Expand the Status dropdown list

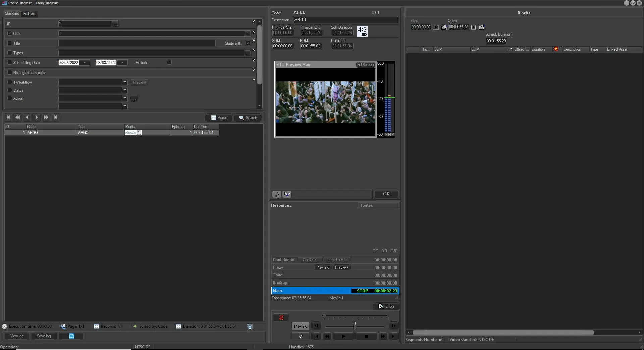click(125, 90)
